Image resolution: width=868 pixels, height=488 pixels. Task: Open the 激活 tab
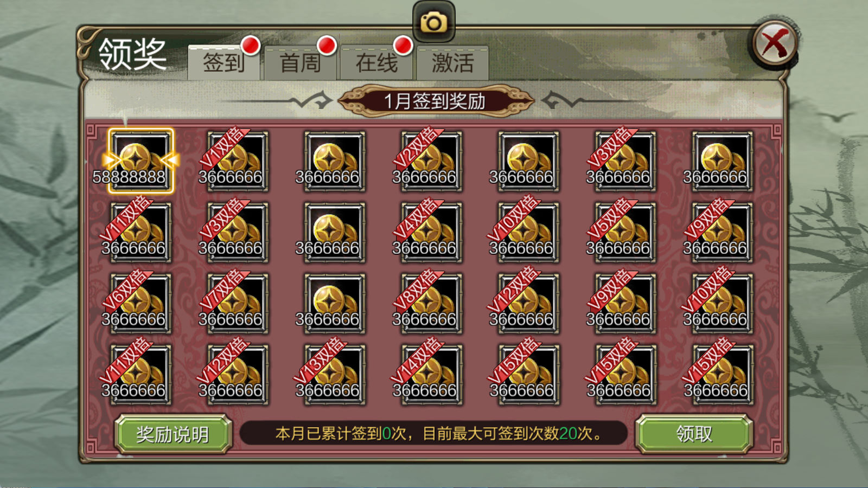tap(452, 62)
